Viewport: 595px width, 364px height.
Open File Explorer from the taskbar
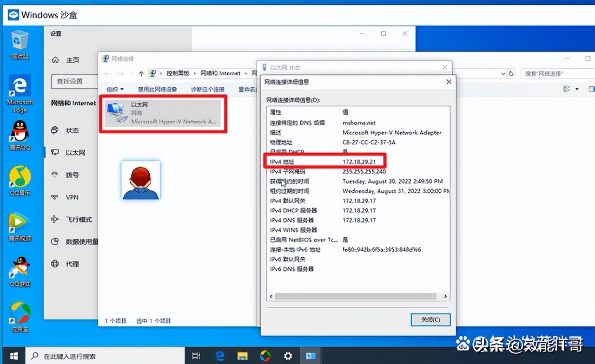click(x=242, y=355)
